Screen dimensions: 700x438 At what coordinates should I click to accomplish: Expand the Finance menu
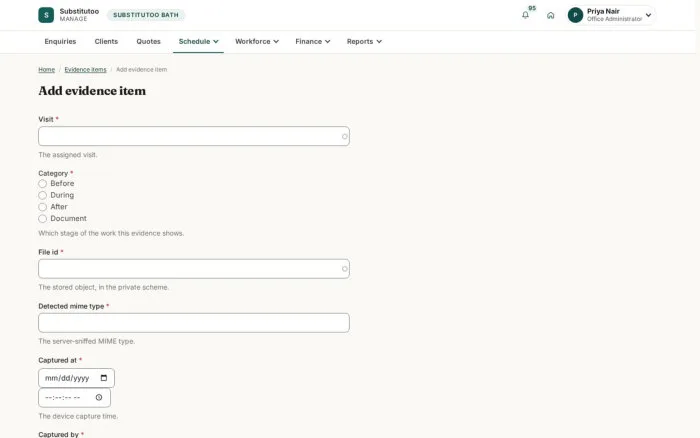point(312,41)
